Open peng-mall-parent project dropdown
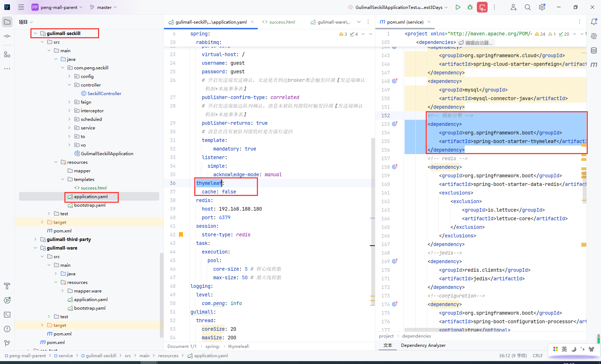The height and width of the screenshot is (364, 601). click(x=57, y=7)
